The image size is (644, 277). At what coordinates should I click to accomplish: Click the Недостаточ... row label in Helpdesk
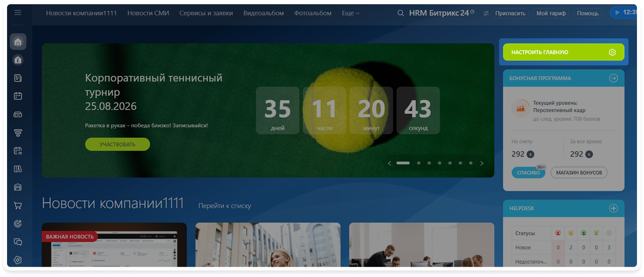click(x=531, y=262)
